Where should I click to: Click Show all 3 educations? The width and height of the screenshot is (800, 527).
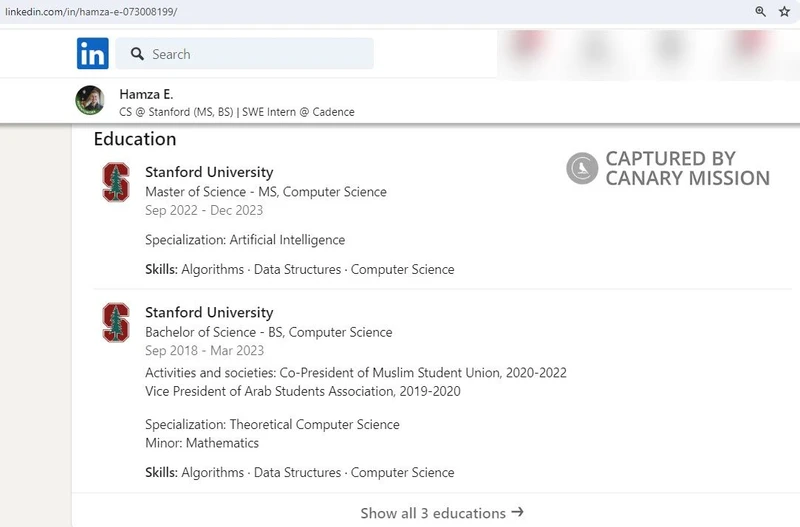point(442,513)
